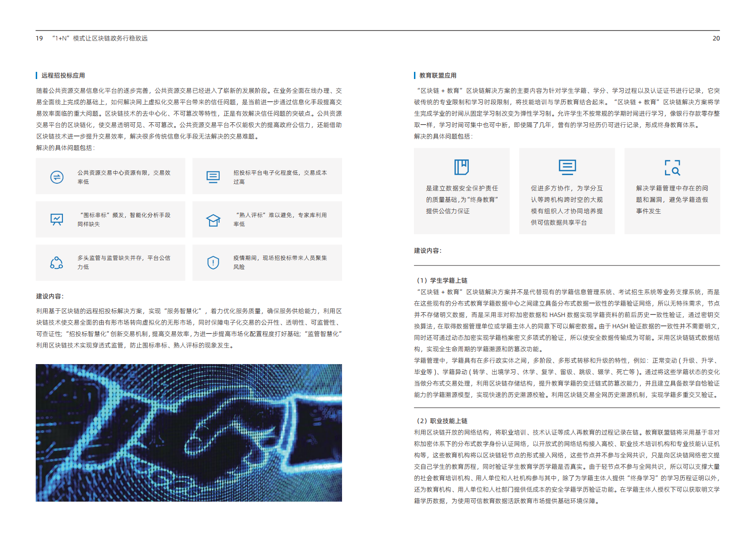Screen dimensions: 756x534
Task: Click the document monitor icon beside 招投标平台电子化程度低
Action: [x=213, y=177]
